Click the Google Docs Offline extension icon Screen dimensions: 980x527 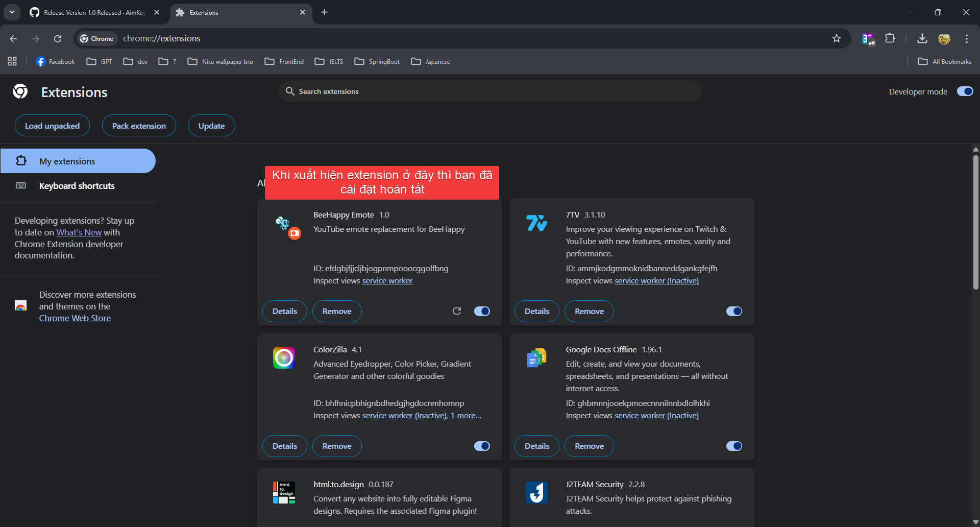coord(536,357)
